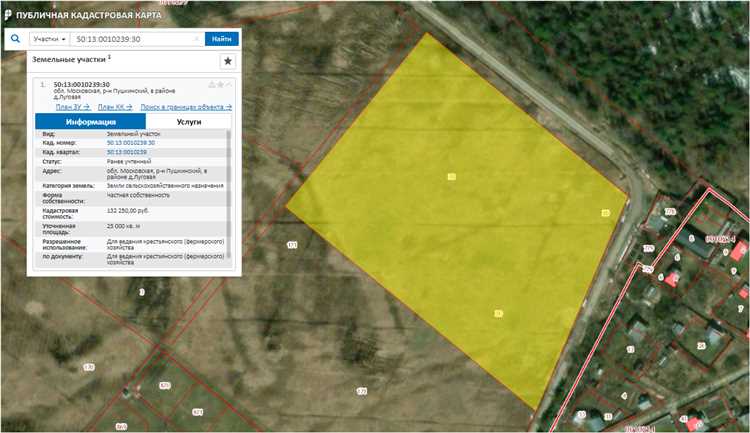Select result title 50:13:0010239:30
This screenshot has width=750, height=433.
pos(82,85)
